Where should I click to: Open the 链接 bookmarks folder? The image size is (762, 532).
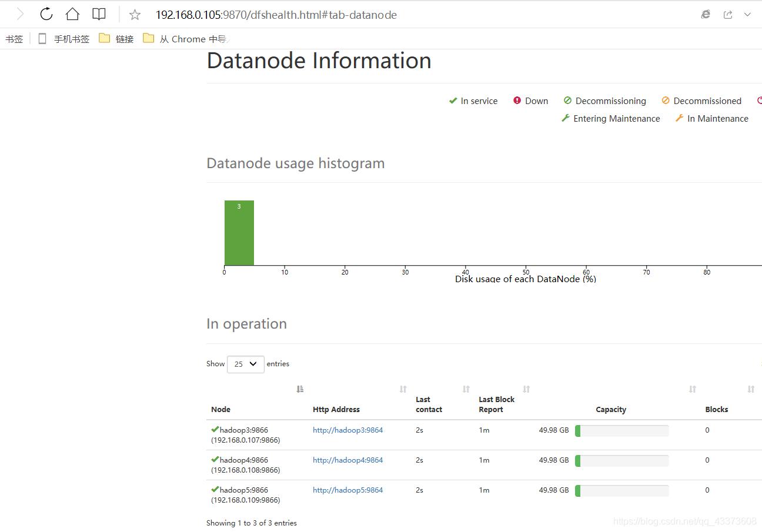point(116,39)
